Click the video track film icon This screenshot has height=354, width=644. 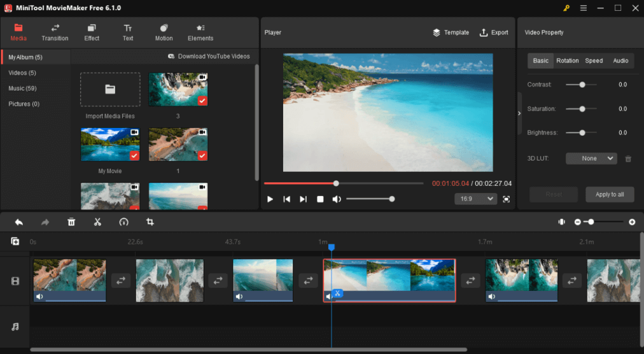point(15,281)
